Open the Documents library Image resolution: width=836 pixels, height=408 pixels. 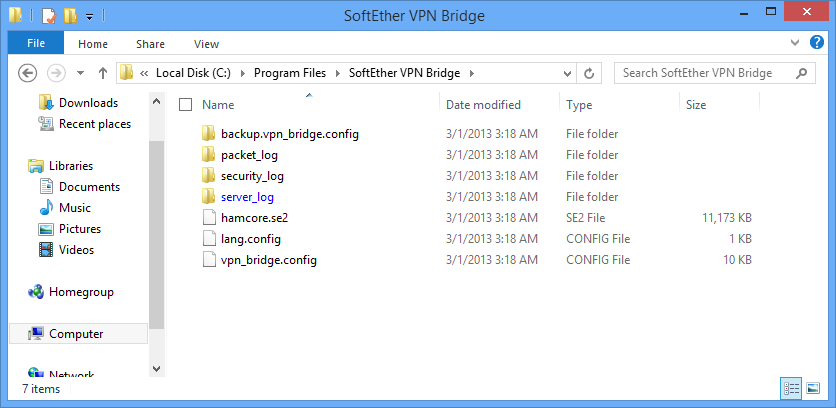pos(90,187)
